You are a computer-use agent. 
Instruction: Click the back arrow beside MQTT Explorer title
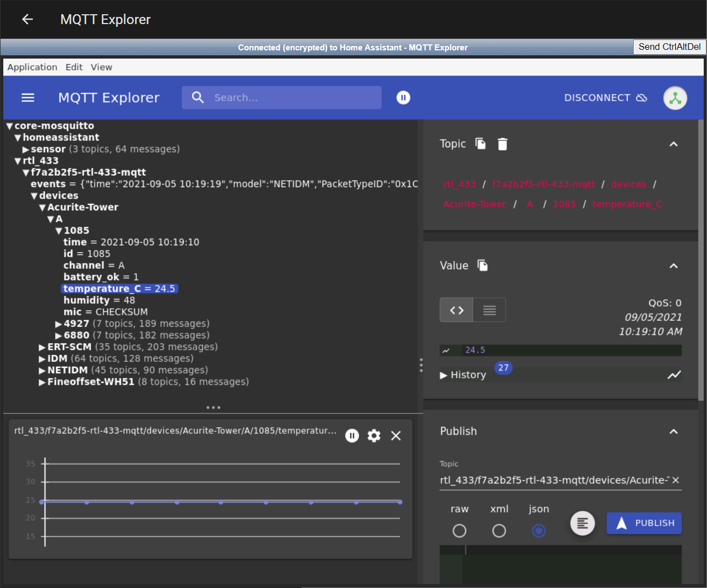coord(27,19)
